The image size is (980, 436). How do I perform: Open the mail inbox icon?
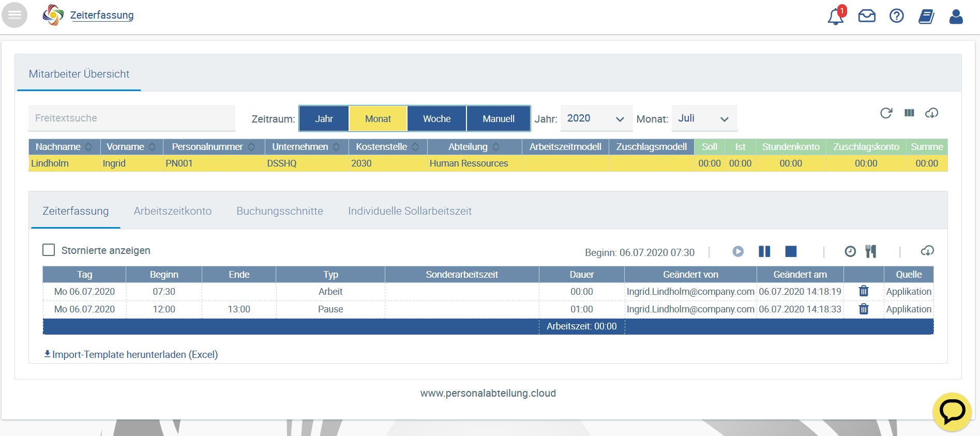click(x=867, y=16)
